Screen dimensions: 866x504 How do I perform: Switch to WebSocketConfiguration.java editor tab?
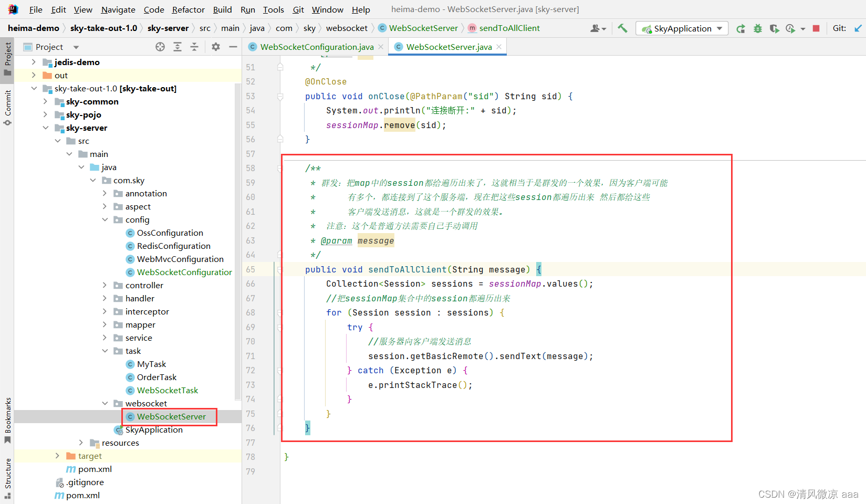coord(317,47)
